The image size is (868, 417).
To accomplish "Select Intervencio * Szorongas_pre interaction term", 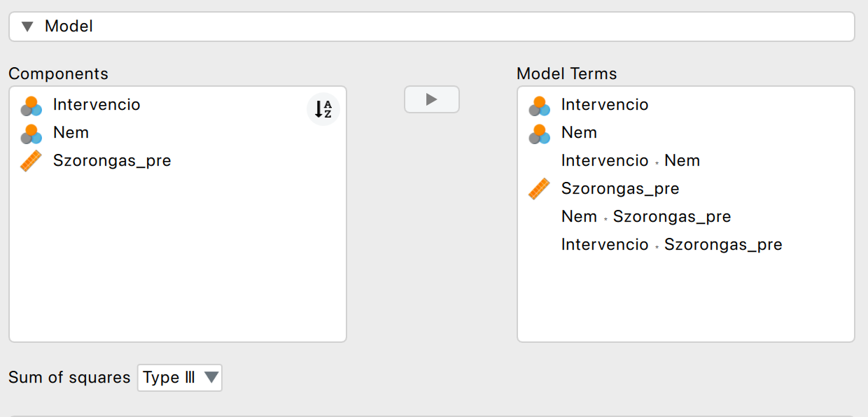I will pos(671,245).
